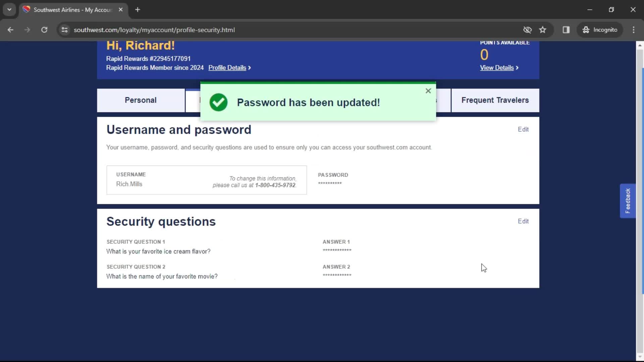Click Edit for Security questions
This screenshot has width=644, height=362.
[524, 221]
